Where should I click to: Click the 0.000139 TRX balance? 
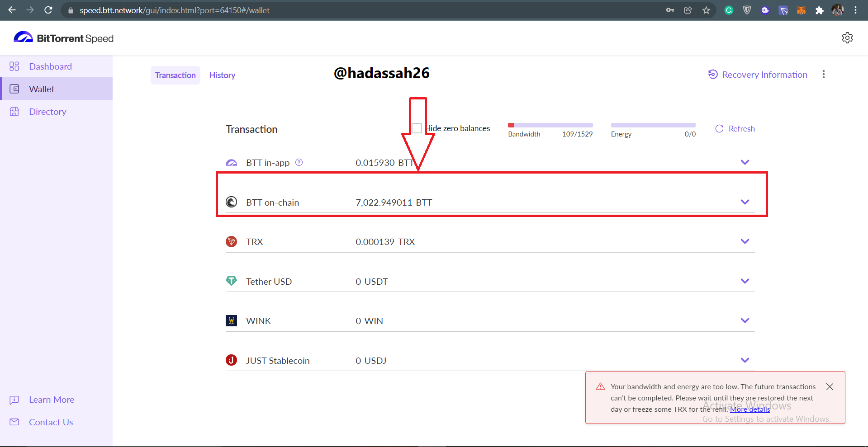click(385, 242)
